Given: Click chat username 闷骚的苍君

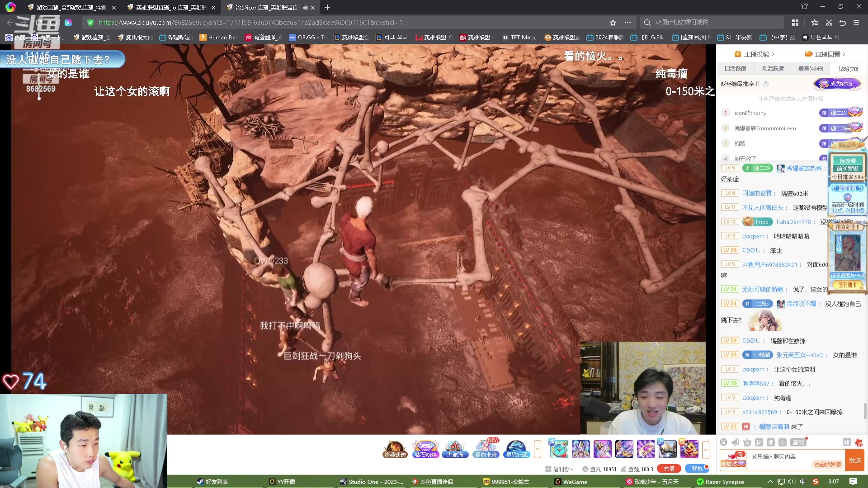Looking at the screenshot, I should pyautogui.click(x=757, y=193).
